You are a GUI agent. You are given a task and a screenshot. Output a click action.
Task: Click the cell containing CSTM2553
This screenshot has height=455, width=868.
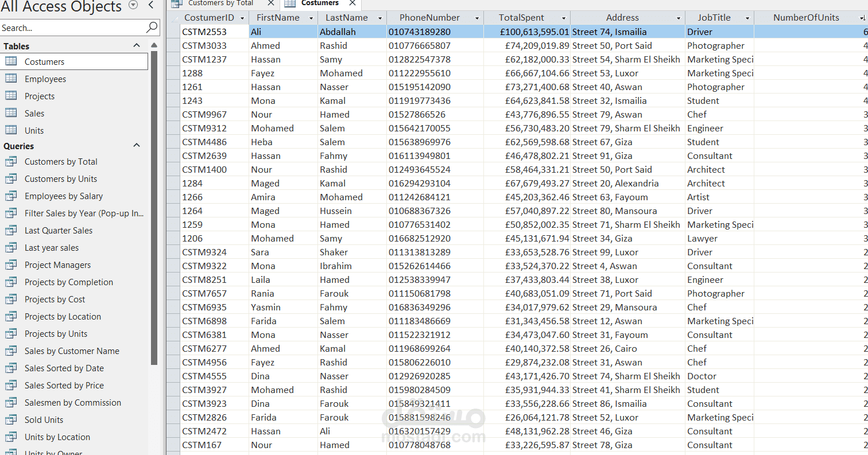tap(214, 32)
